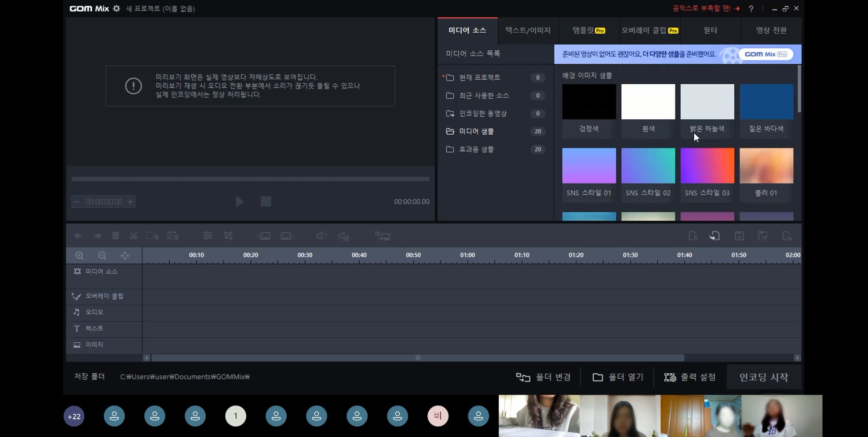Choose the 밝은 하늘색 background swatch
The image size is (868, 437).
[x=707, y=102]
